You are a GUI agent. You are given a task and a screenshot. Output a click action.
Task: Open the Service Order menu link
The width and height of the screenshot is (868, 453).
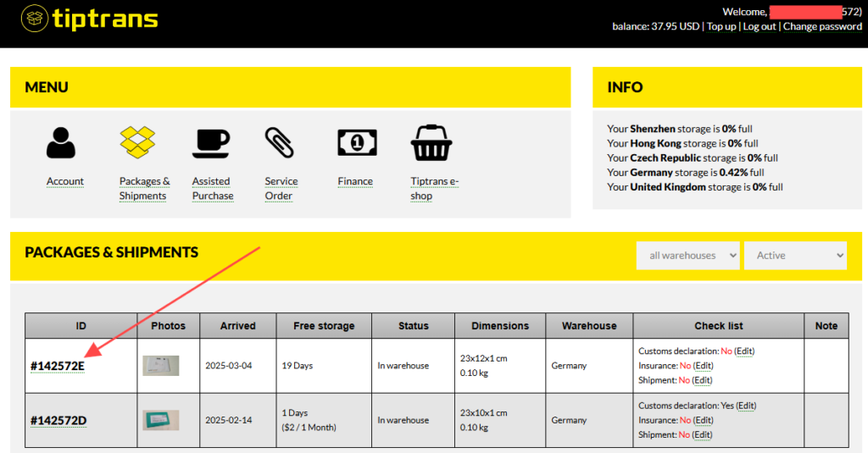click(281, 189)
